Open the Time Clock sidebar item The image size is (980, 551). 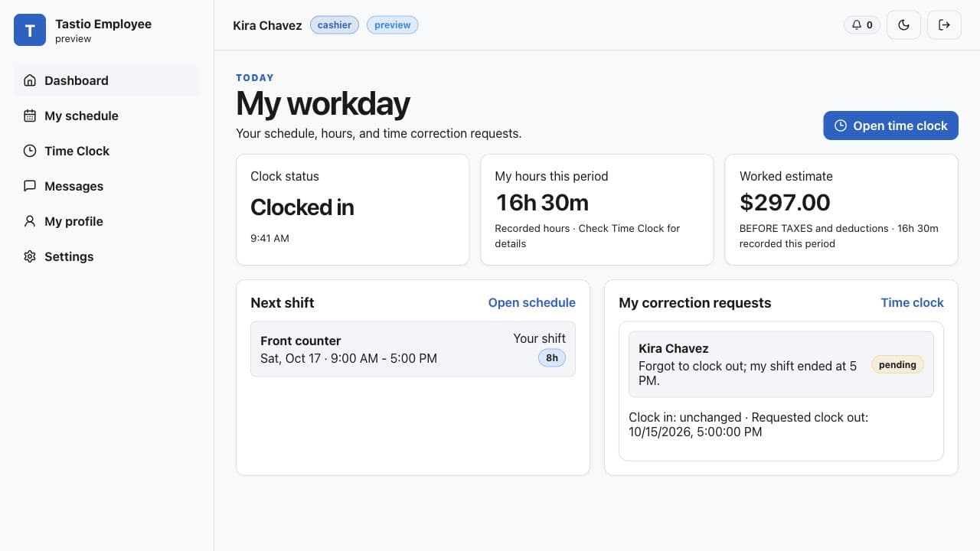(107, 151)
